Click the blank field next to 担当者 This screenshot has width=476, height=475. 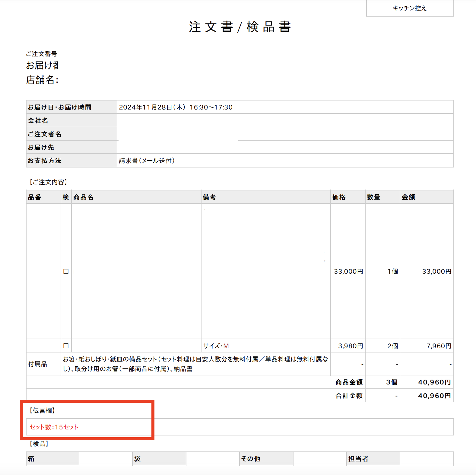point(427,459)
